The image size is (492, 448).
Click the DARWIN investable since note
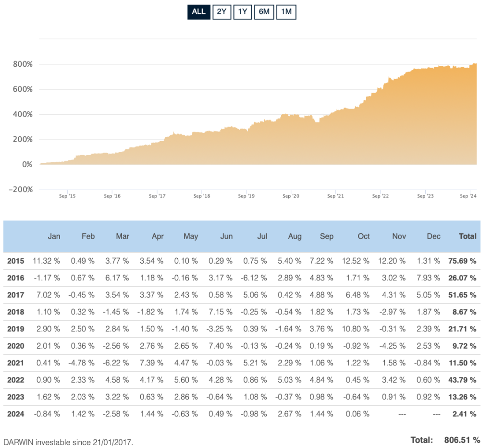click(68, 442)
